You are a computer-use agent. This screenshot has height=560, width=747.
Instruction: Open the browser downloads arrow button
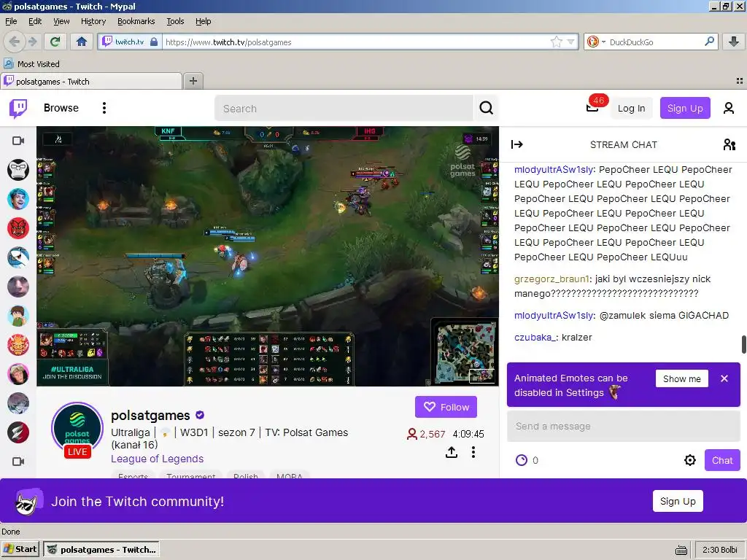(734, 42)
